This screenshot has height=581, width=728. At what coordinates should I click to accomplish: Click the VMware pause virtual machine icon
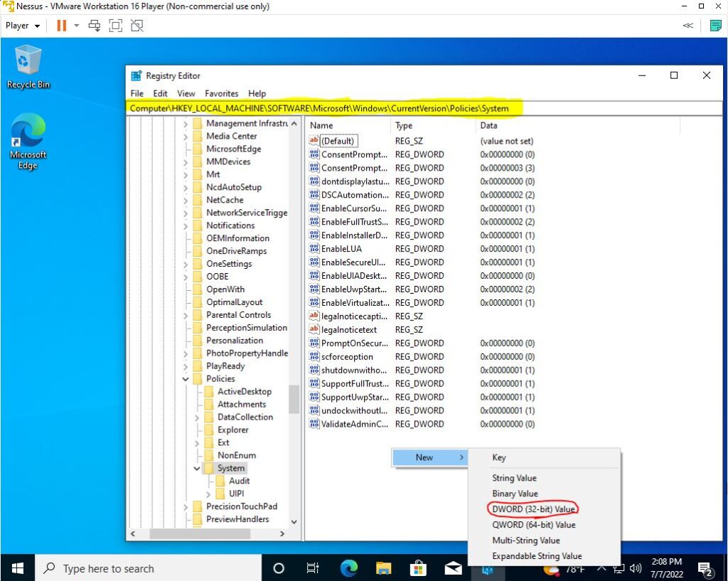coord(61,26)
